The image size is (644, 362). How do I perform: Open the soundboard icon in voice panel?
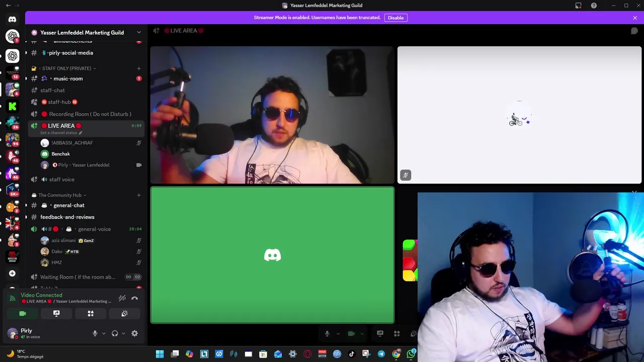click(125, 314)
